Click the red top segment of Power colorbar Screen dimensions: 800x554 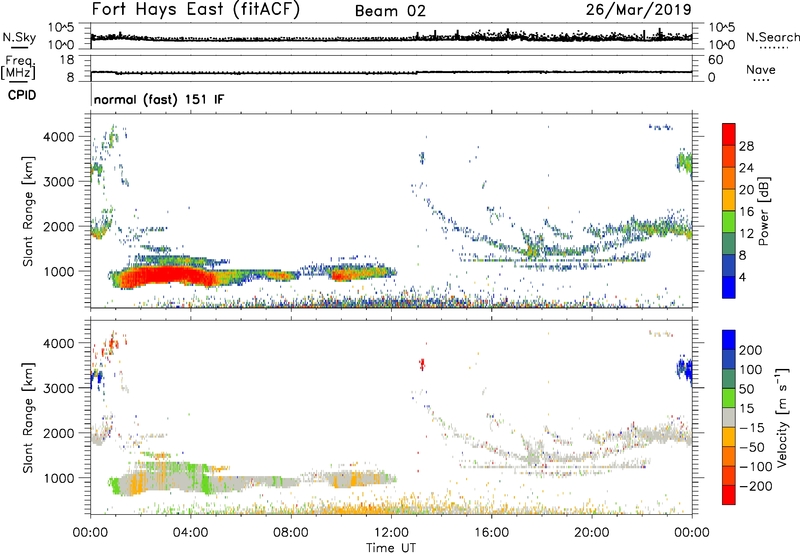pos(729,134)
